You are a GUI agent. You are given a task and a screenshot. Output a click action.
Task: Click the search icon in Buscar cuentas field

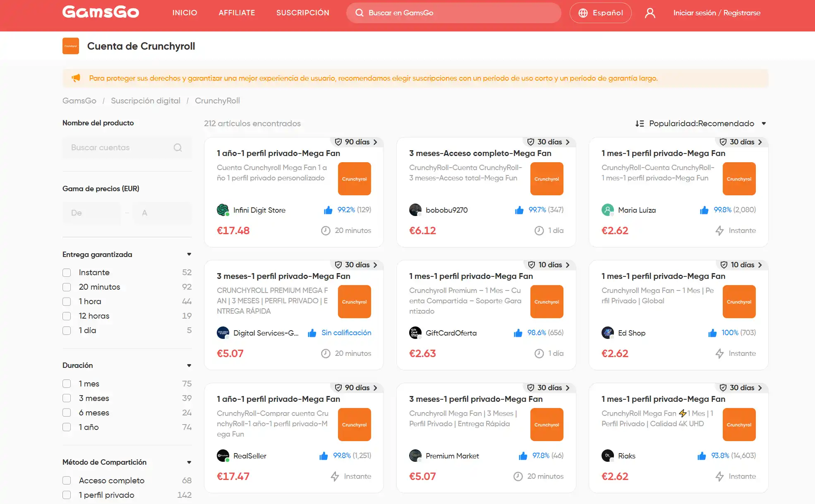[x=178, y=148]
